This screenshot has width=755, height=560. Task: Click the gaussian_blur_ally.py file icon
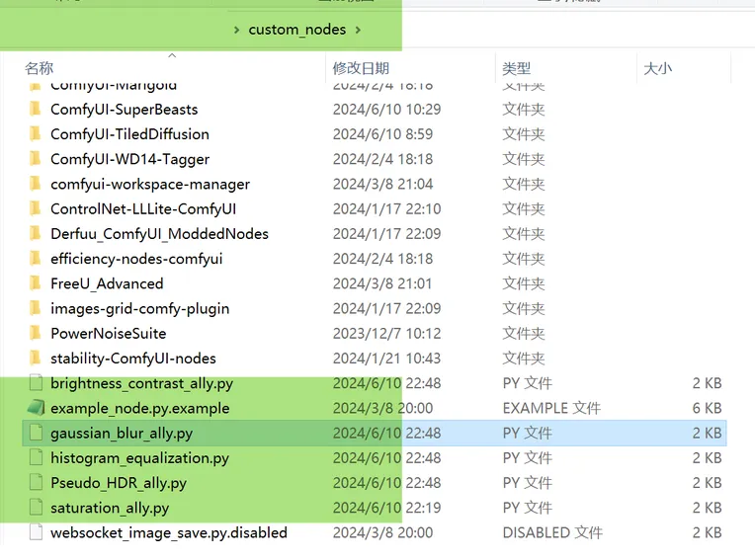36,433
